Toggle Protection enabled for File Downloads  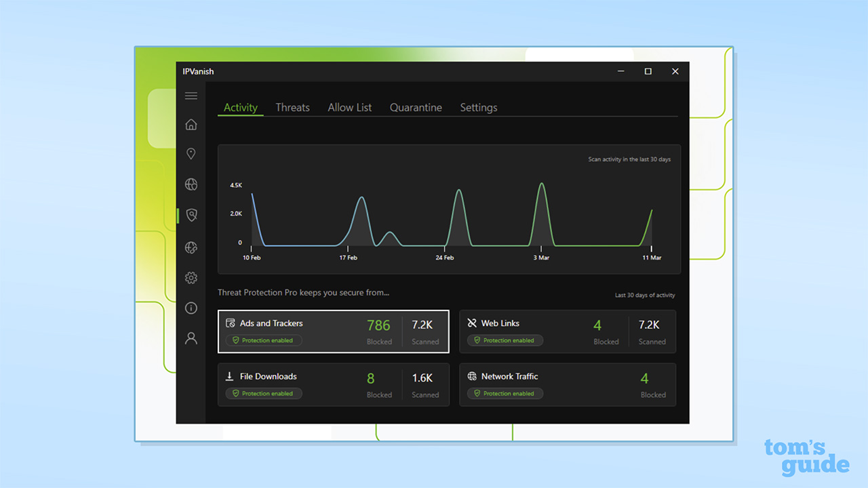tap(263, 393)
